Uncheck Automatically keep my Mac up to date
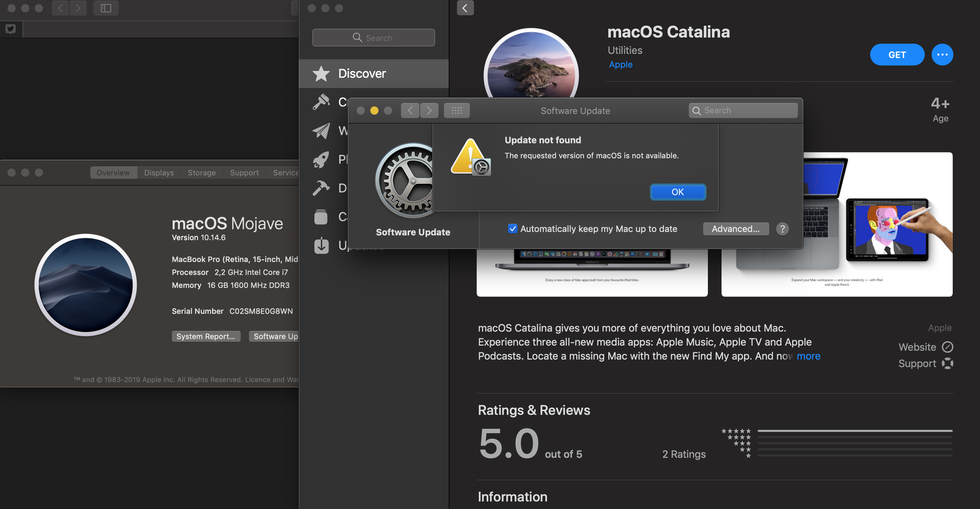The image size is (980, 509). (x=513, y=229)
